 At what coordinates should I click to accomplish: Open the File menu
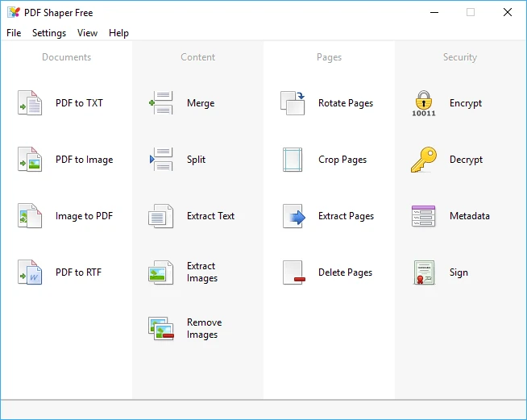(14, 33)
